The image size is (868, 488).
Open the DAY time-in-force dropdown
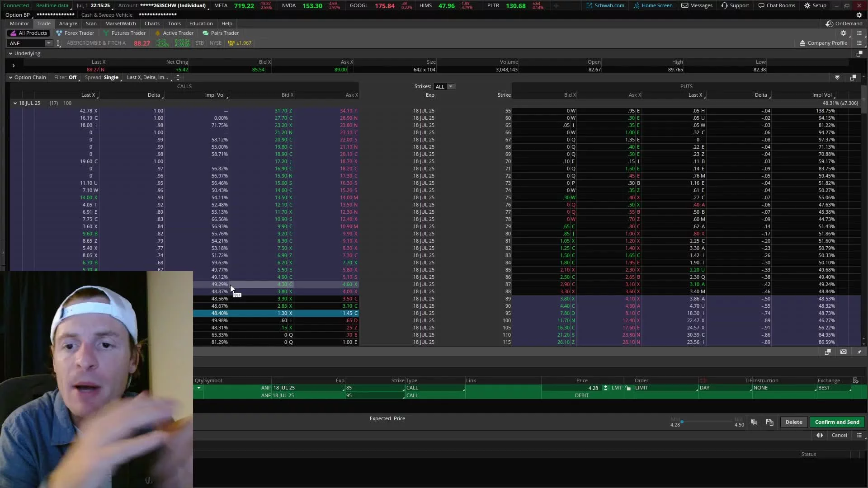[x=725, y=388]
